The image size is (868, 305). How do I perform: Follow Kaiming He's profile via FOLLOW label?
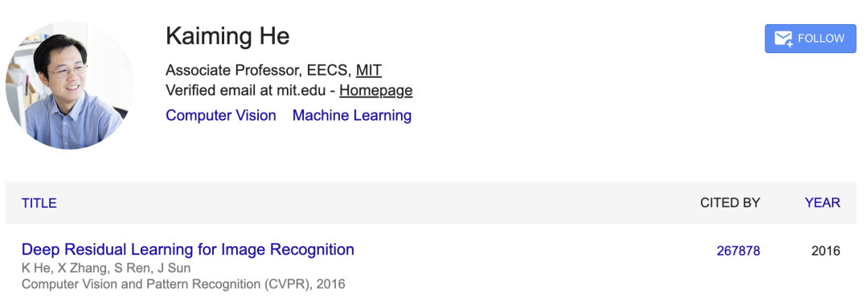(x=821, y=39)
